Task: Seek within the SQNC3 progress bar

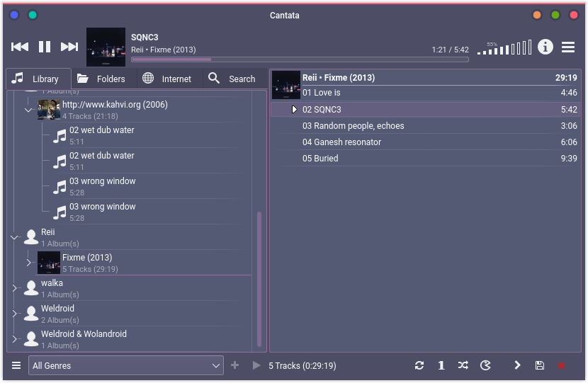Action: (300, 59)
